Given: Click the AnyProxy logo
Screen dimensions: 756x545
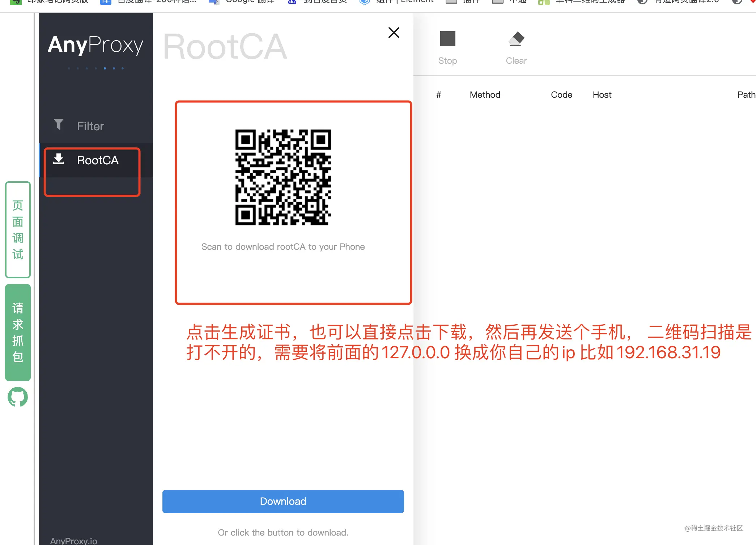Looking at the screenshot, I should [95, 45].
